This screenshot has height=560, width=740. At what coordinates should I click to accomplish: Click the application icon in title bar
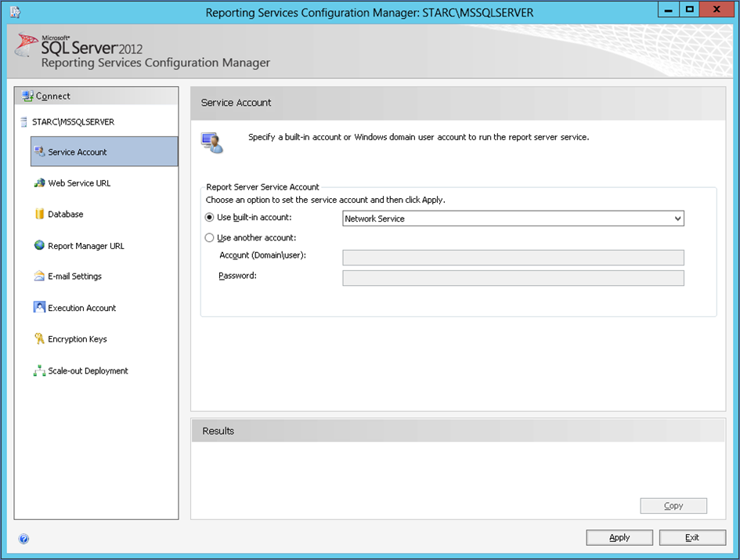click(15, 13)
